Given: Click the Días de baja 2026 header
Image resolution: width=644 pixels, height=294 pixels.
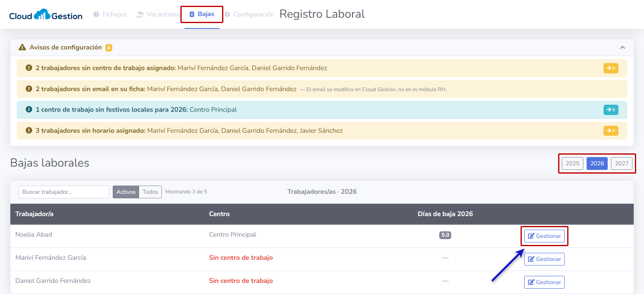Looking at the screenshot, I should click(x=445, y=214).
